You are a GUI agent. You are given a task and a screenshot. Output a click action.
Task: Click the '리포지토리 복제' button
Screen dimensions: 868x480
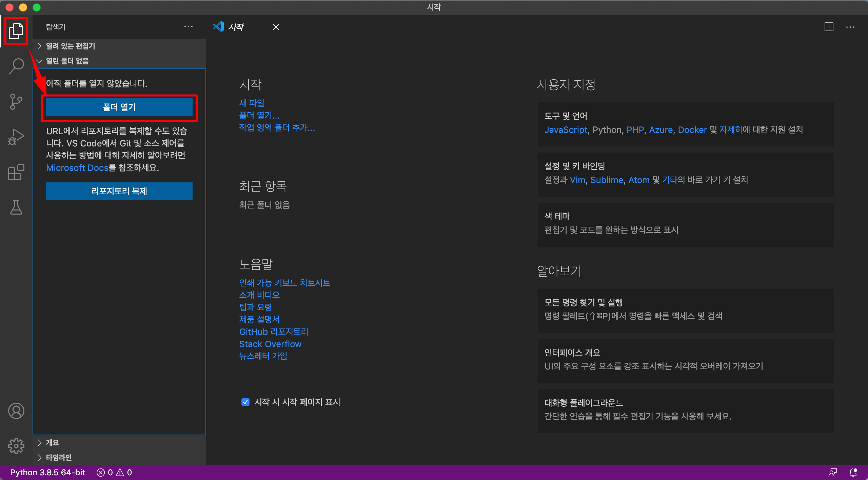pyautogui.click(x=119, y=191)
